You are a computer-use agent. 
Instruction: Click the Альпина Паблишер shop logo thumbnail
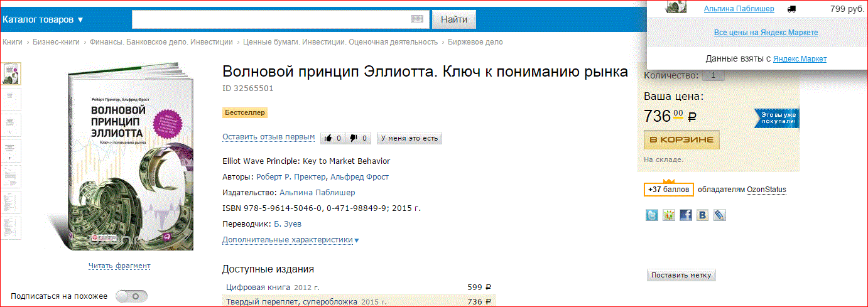coord(676,8)
